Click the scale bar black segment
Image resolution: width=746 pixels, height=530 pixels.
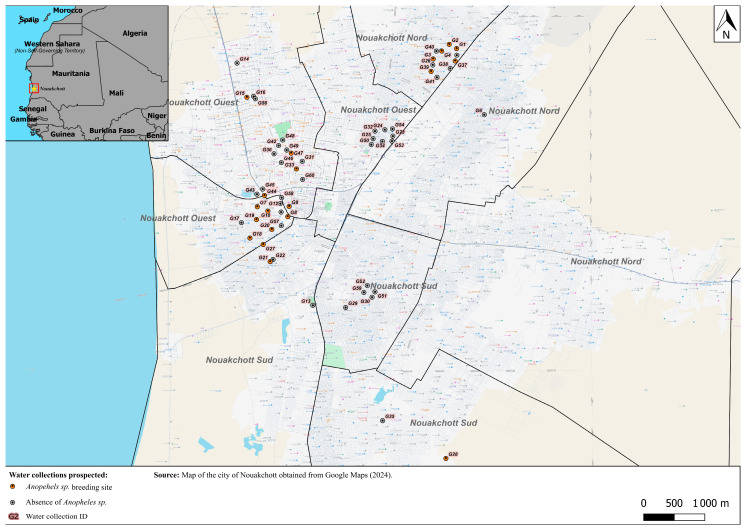(659, 517)
